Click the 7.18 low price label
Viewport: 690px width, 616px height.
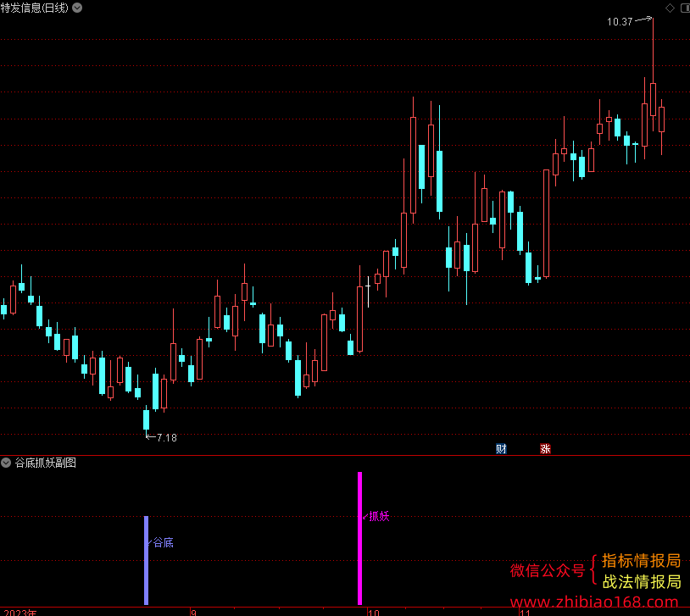click(167, 438)
